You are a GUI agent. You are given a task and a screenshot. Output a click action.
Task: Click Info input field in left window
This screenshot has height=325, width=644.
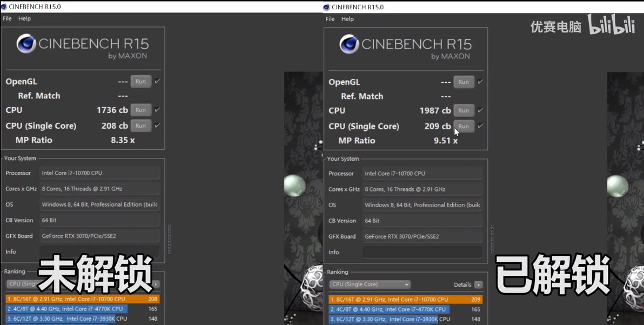pyautogui.click(x=99, y=251)
